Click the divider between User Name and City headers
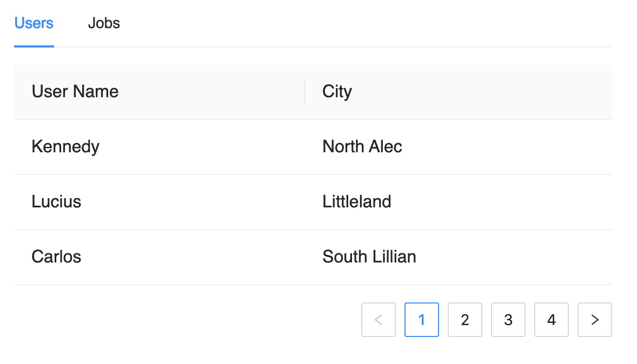637x364 pixels. pos(304,92)
